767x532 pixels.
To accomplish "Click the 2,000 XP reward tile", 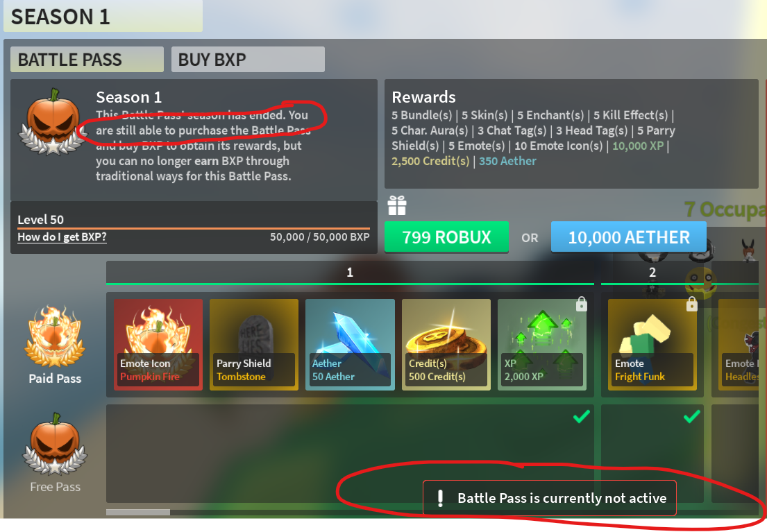I will click(542, 344).
